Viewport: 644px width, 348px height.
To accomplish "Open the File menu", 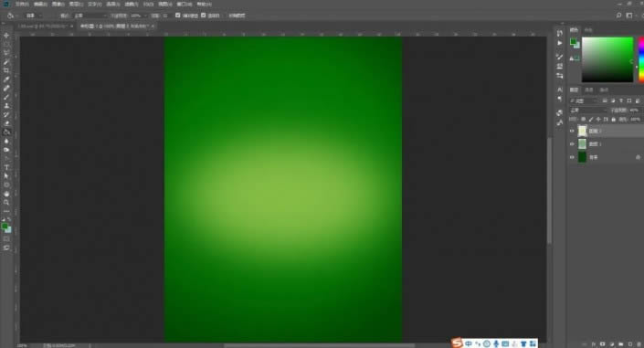I will click(x=22, y=4).
